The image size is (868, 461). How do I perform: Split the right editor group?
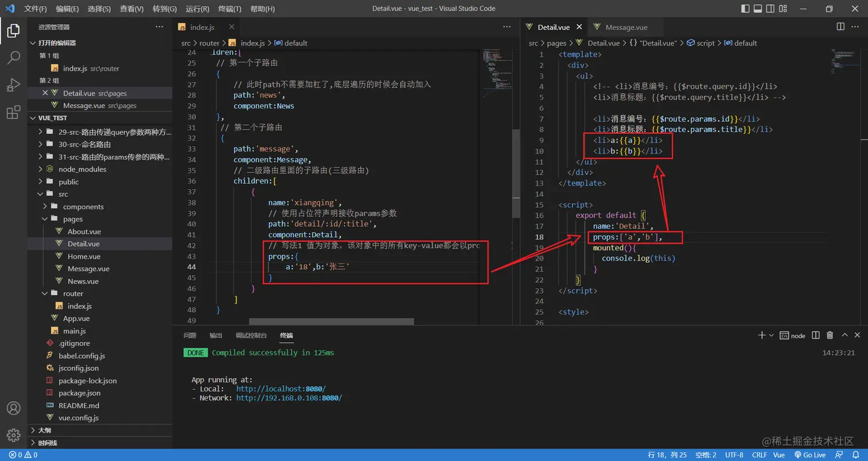coord(840,27)
